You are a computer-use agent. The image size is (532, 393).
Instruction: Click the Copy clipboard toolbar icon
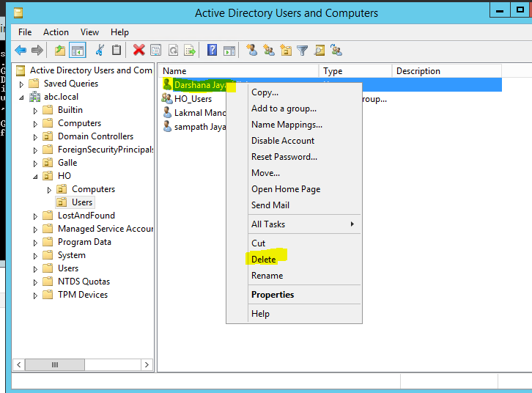(x=117, y=51)
